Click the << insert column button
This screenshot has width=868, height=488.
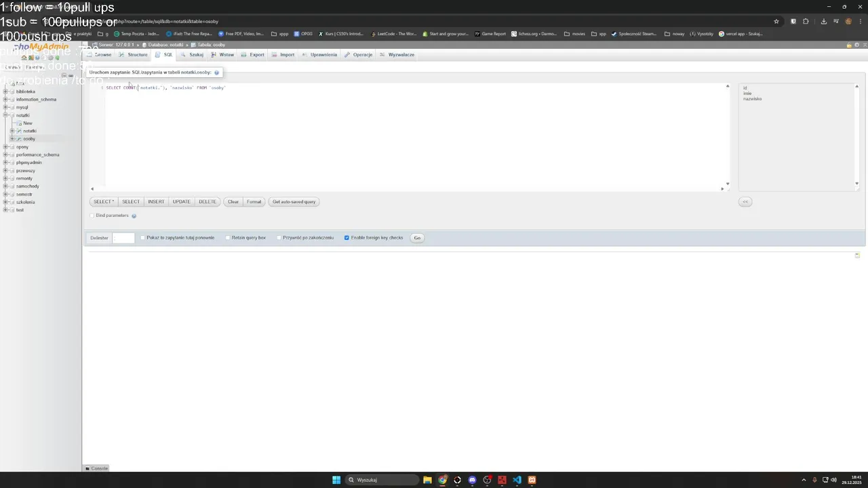pyautogui.click(x=745, y=201)
